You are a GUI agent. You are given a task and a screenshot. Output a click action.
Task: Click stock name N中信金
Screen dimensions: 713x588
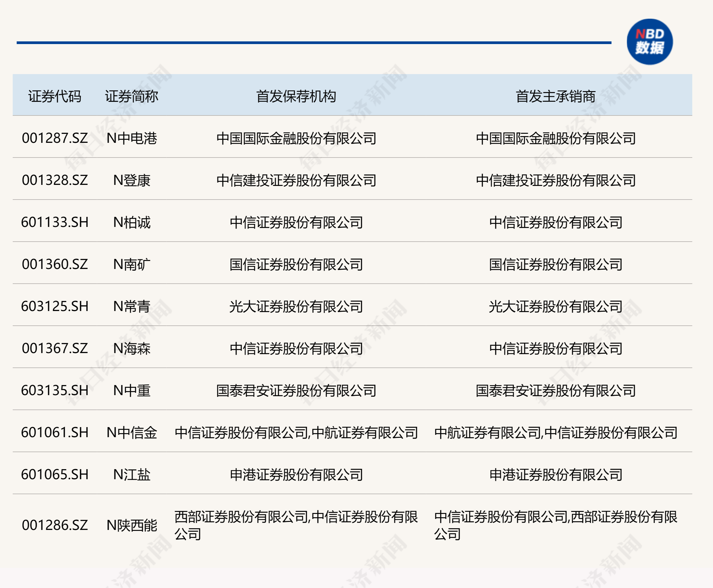coord(132,432)
